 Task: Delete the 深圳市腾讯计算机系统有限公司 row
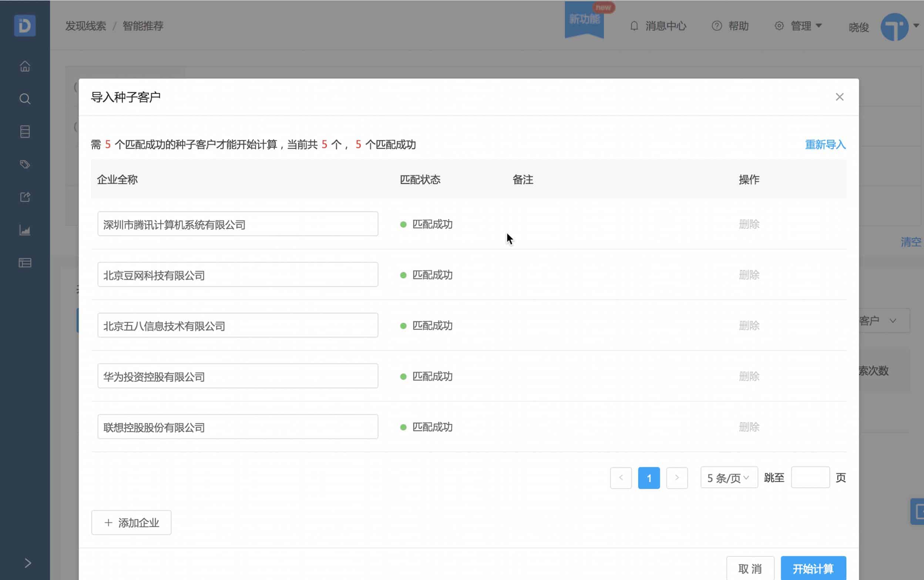tap(749, 224)
